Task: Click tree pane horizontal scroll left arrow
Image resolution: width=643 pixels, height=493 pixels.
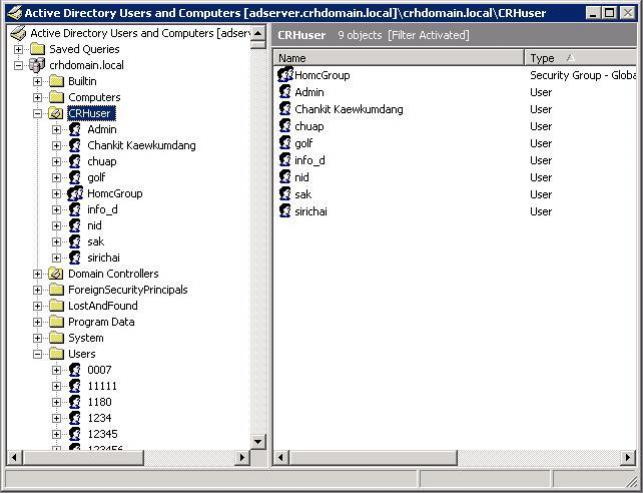Action: click(x=14, y=457)
